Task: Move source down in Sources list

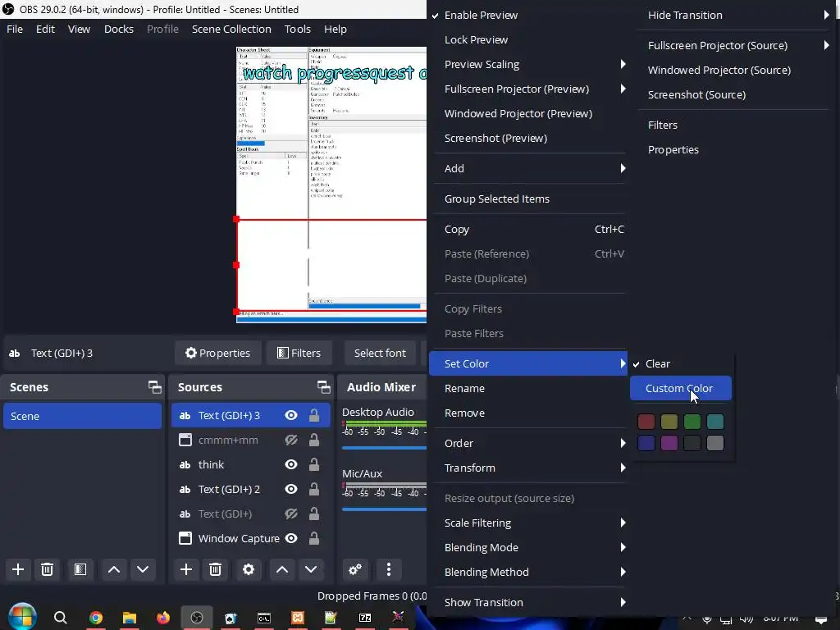Action: 311,569
